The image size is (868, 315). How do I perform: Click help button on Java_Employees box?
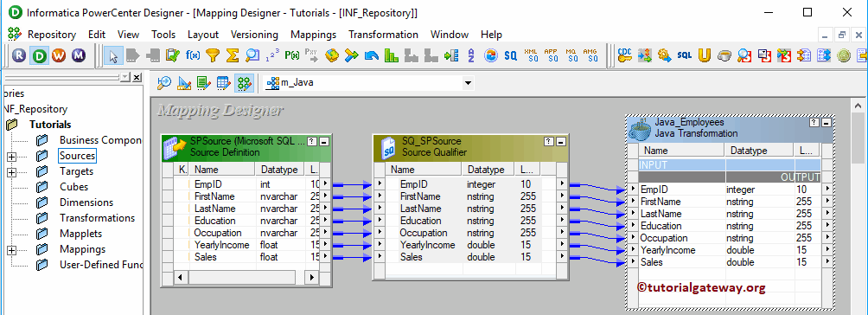(814, 123)
